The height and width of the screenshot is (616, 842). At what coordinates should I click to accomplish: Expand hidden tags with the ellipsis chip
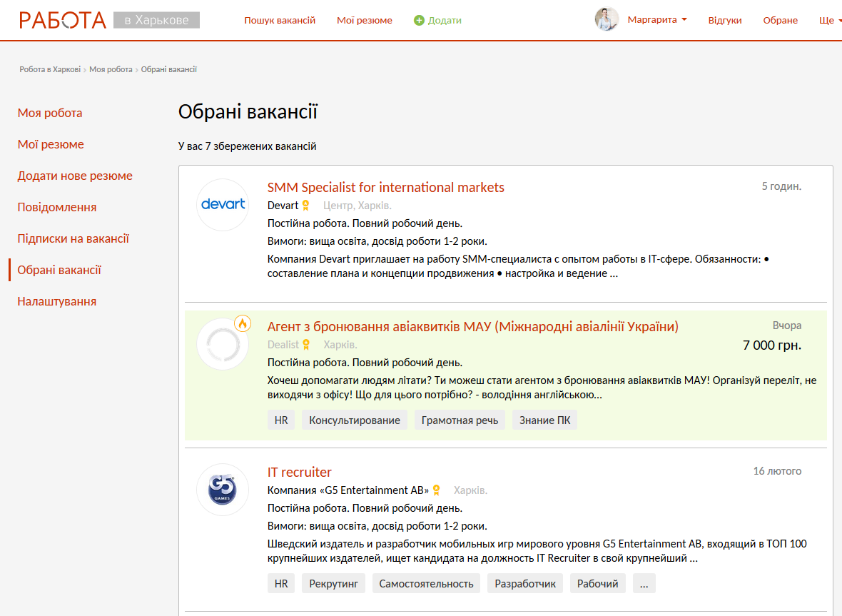pos(644,583)
